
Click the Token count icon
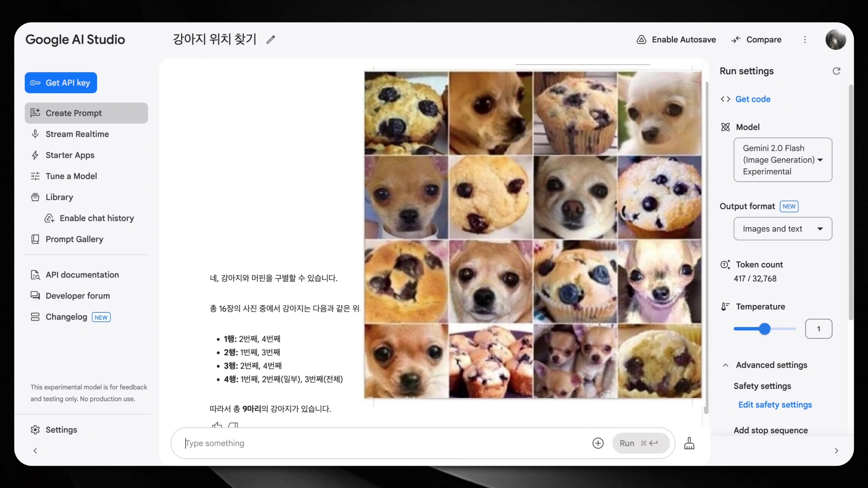tap(725, 264)
